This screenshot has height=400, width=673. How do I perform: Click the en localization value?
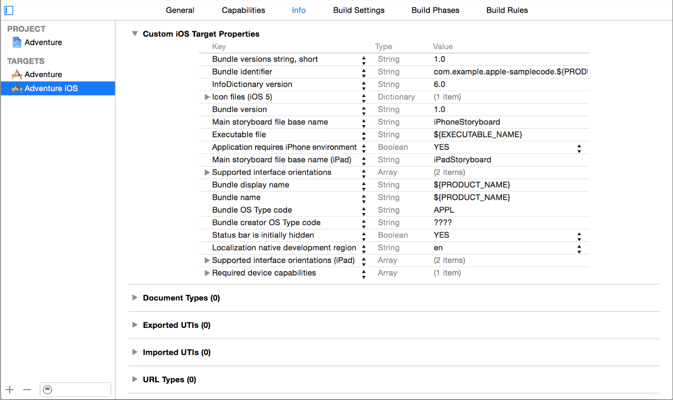(438, 248)
